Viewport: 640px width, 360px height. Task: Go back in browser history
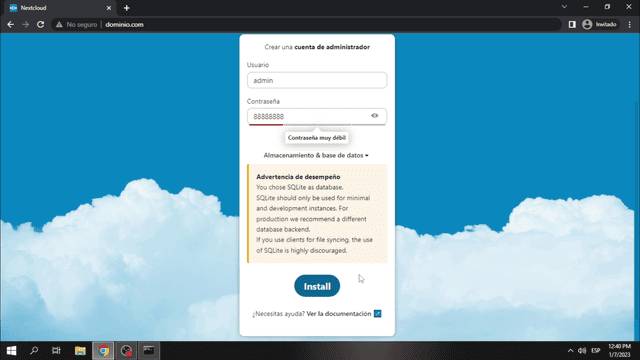coord(11,24)
